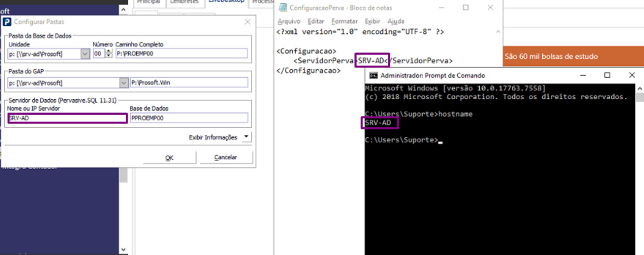Click the Configurar Pastas title bar icon

pos(7,22)
